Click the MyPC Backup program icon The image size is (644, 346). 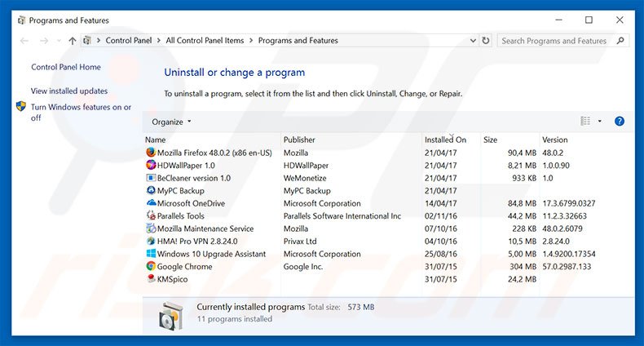tap(151, 190)
